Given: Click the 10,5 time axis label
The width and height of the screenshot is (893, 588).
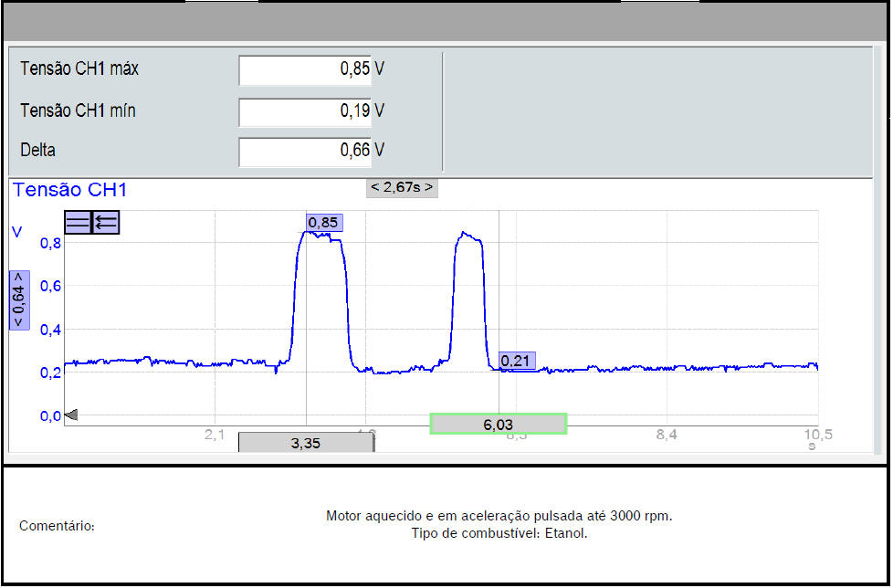Looking at the screenshot, I should tap(814, 435).
